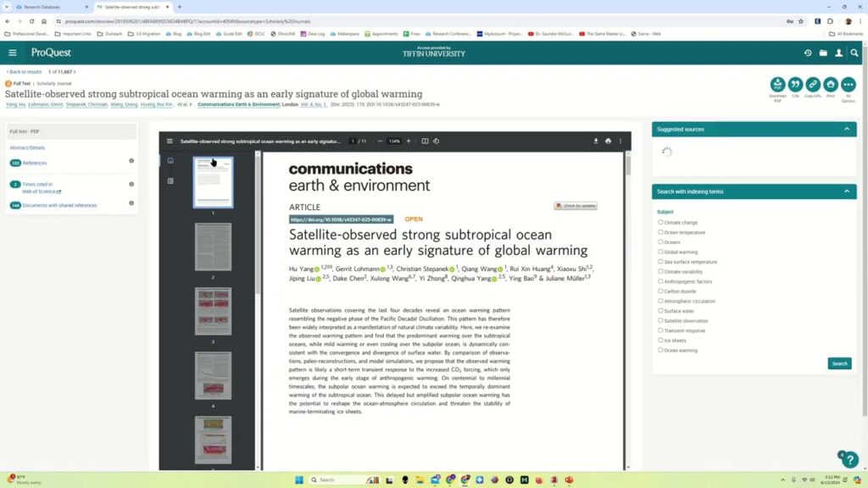Open Documents with shared references link
The image size is (868, 488).
(59, 205)
